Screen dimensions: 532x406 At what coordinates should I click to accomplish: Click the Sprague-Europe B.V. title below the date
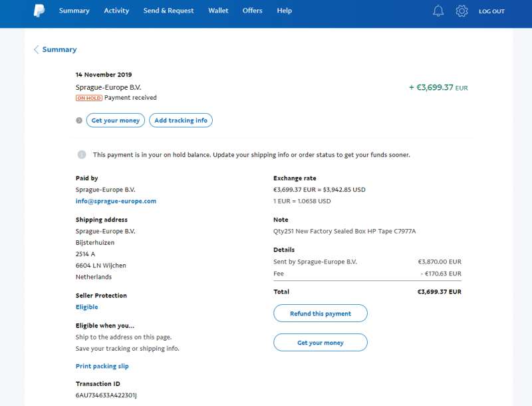(108, 87)
